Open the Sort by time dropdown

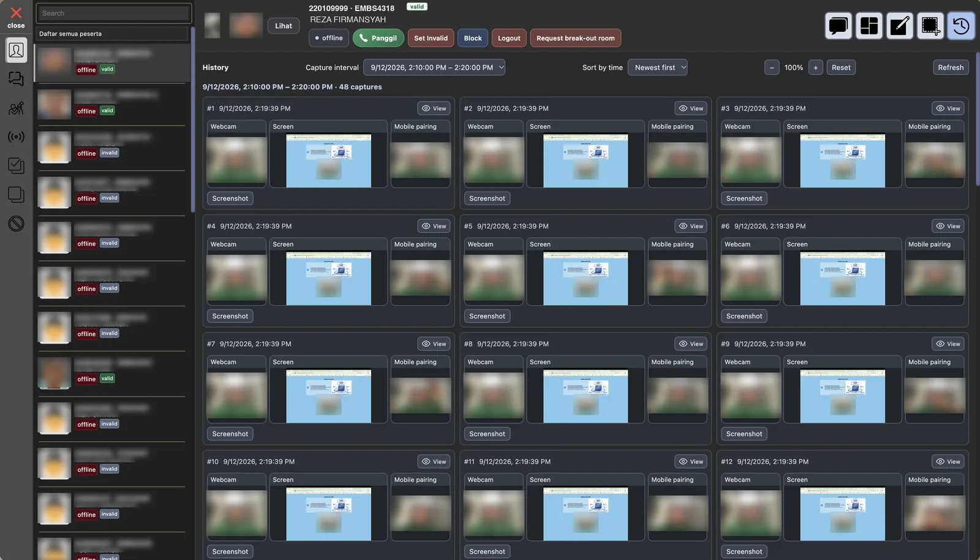point(658,67)
